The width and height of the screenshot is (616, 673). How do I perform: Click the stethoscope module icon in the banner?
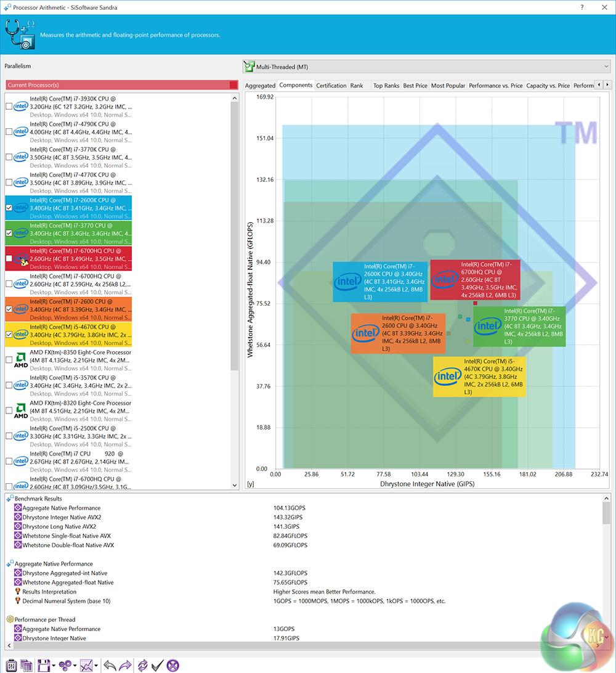click(20, 34)
